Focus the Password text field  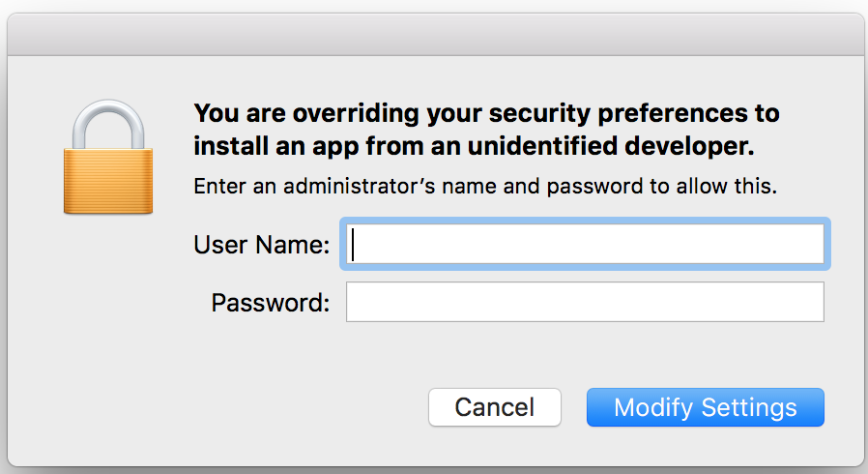[x=585, y=302]
